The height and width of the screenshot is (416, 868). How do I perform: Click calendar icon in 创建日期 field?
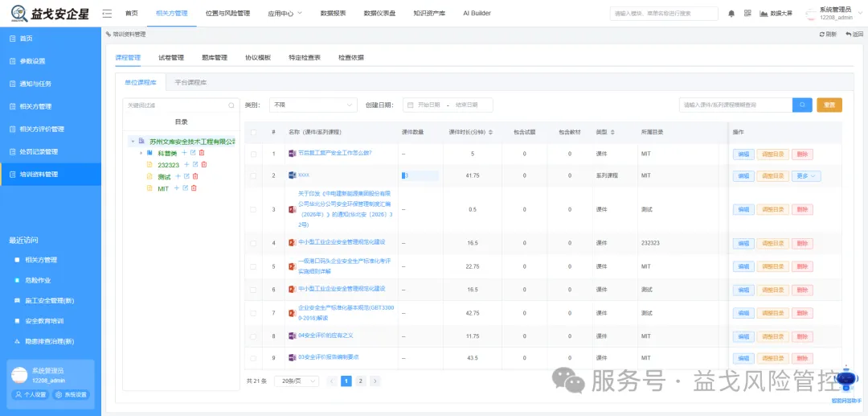tap(411, 105)
